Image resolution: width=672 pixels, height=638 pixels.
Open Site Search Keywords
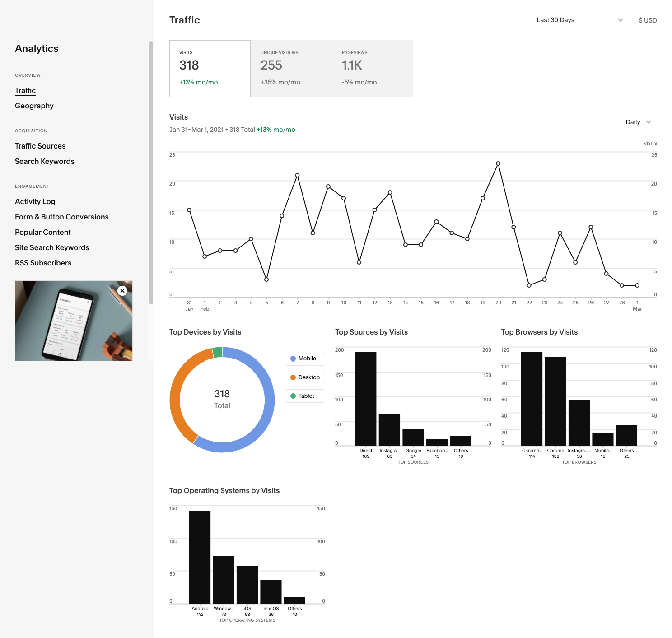tap(52, 247)
